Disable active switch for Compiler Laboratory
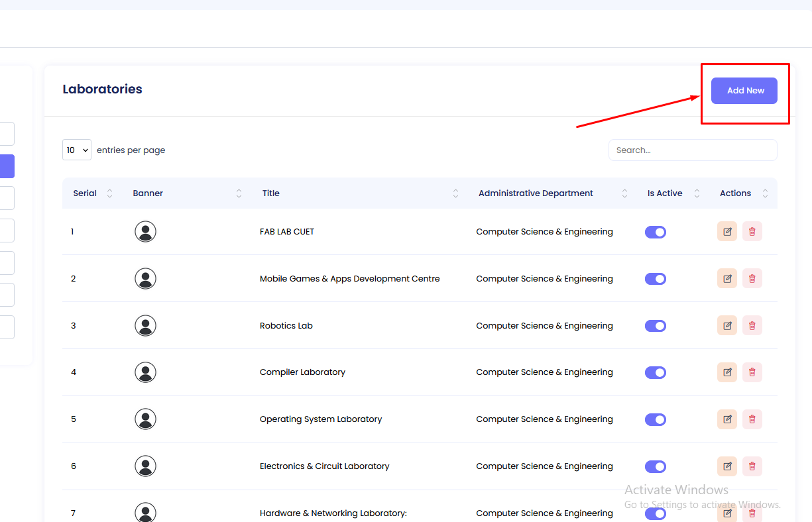 (x=655, y=373)
